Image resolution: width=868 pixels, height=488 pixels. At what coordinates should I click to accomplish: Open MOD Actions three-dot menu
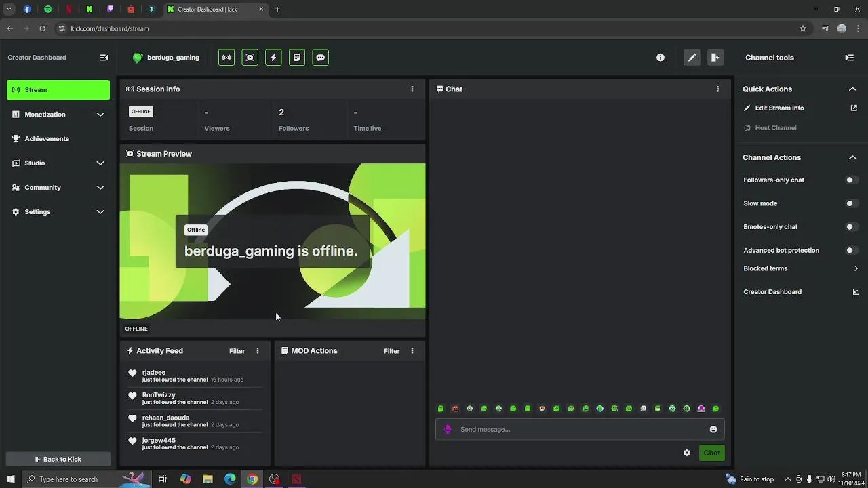(412, 351)
